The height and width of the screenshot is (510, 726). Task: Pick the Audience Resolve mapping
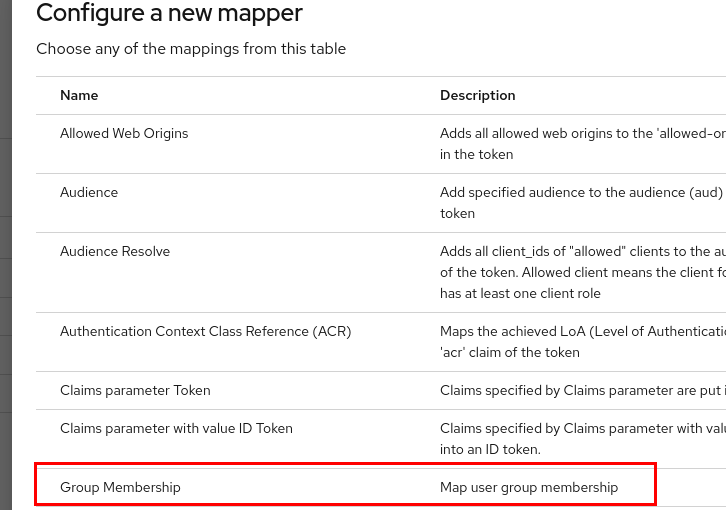click(x=115, y=251)
